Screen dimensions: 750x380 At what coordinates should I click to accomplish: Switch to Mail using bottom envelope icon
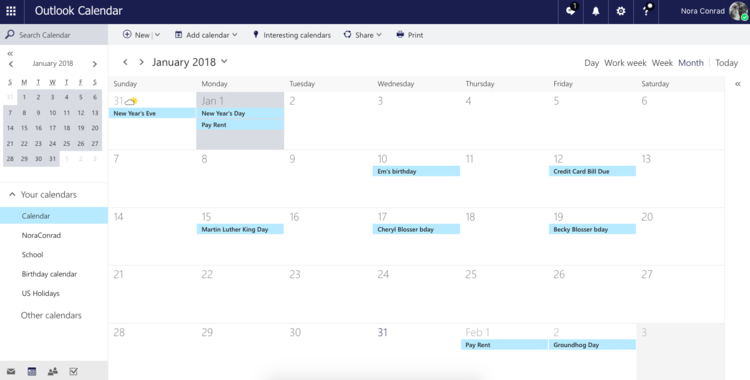coord(11,371)
